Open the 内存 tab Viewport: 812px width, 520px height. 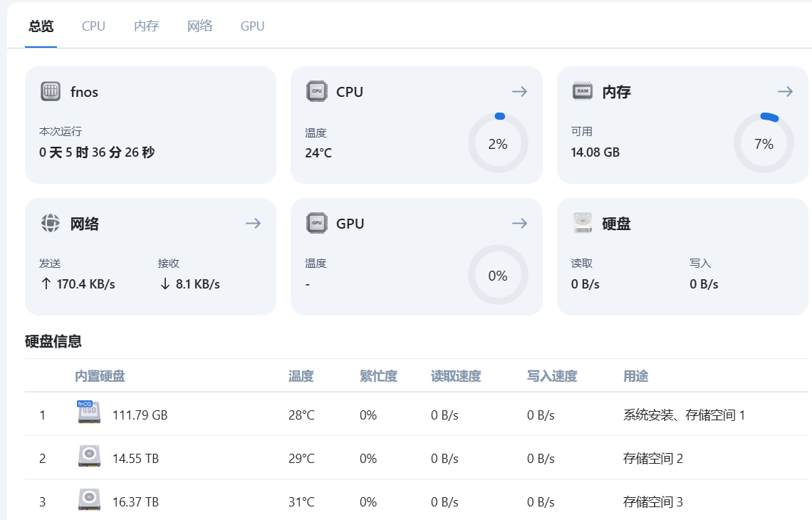(145, 26)
